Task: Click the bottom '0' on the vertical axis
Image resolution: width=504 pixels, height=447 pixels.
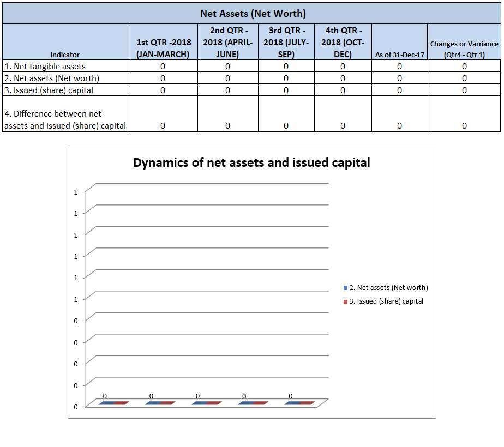Action: pyautogui.click(x=76, y=407)
